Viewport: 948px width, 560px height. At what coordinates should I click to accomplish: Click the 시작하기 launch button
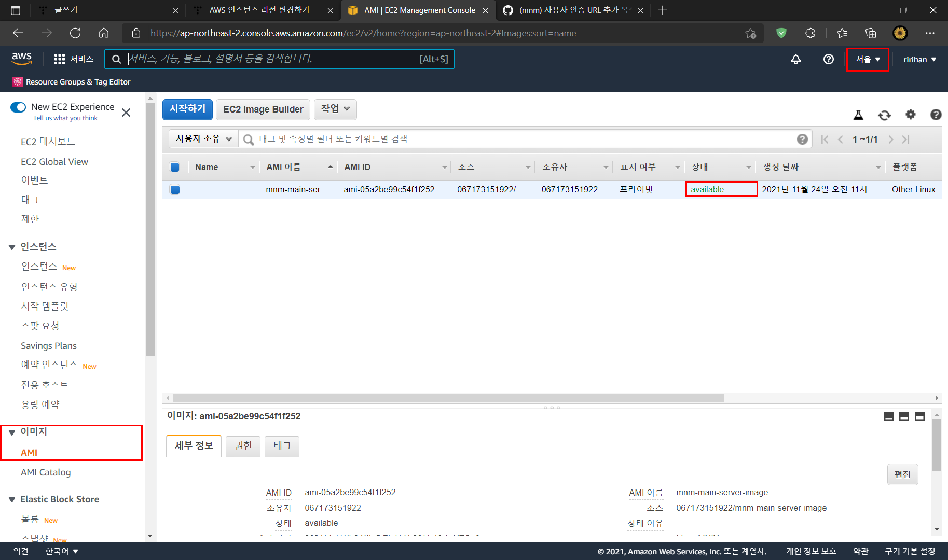pyautogui.click(x=187, y=109)
